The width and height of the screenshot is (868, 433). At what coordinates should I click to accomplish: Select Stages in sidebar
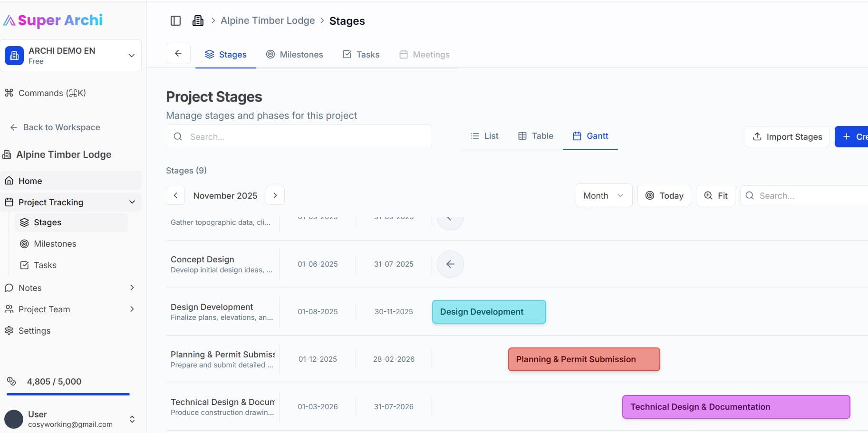point(71,222)
